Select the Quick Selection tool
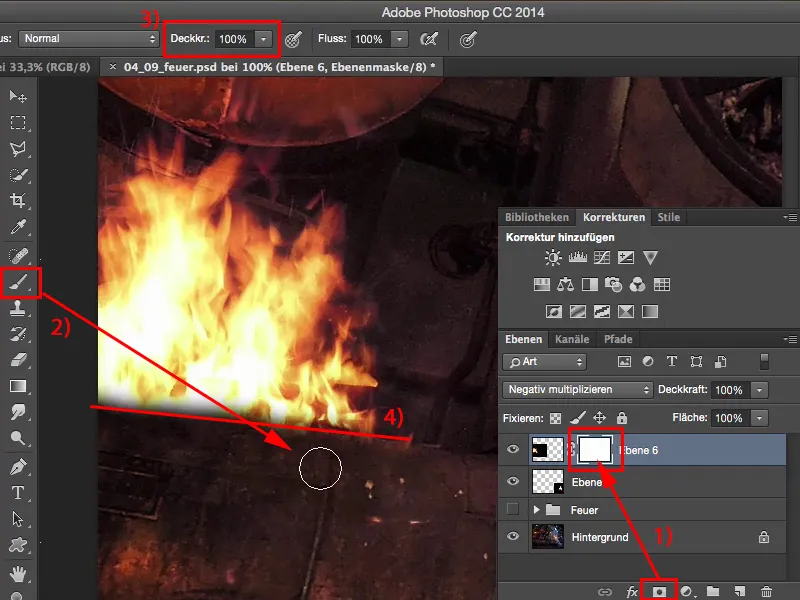800x600 pixels. pyautogui.click(x=18, y=175)
